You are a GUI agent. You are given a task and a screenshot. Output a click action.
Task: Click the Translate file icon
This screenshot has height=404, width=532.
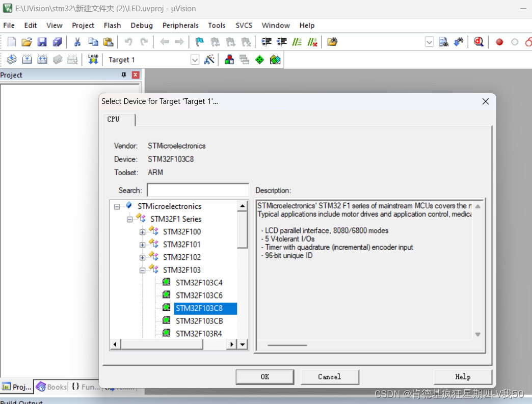click(12, 60)
